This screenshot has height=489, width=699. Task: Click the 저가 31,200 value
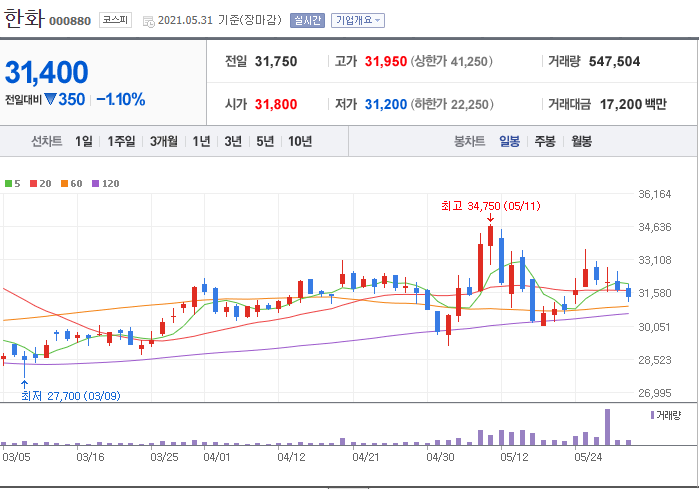[x=386, y=104]
